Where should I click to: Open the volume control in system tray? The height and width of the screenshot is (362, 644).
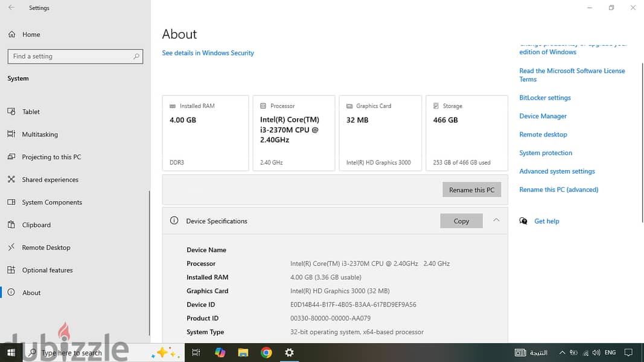point(596,352)
